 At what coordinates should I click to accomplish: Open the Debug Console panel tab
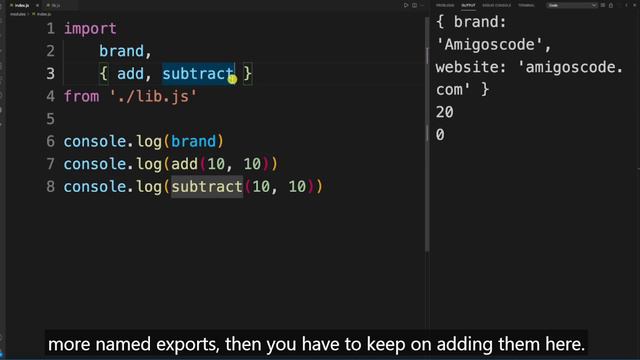click(497, 5)
